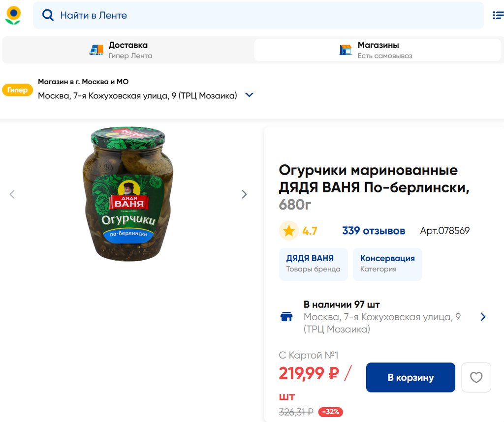Click the yellow rating star icon
The height and width of the screenshot is (422, 504).
289,231
